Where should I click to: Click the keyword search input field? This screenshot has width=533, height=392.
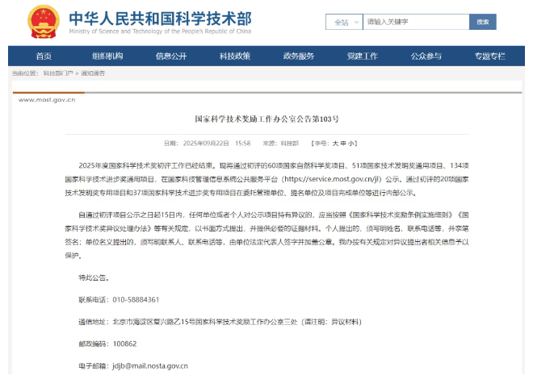pos(412,22)
